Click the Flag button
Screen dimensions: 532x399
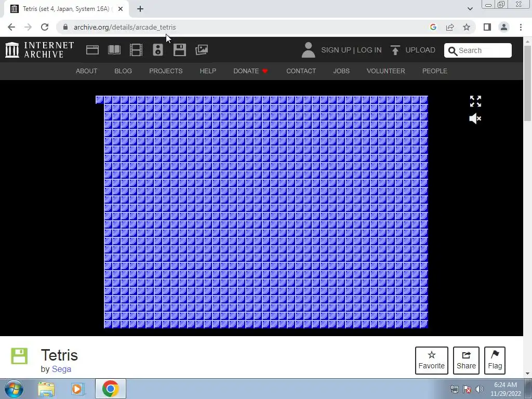click(495, 361)
